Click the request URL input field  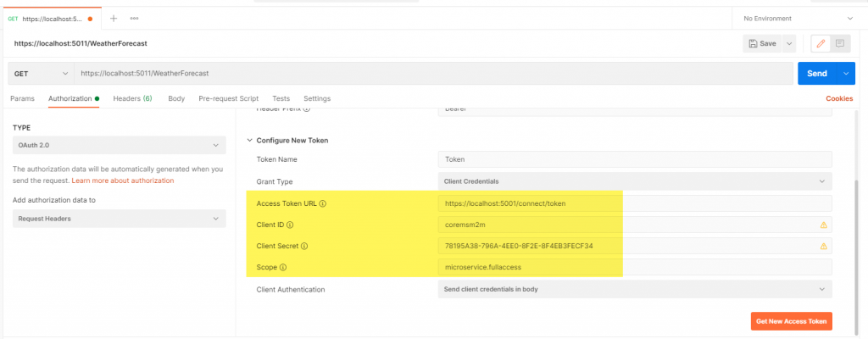(x=433, y=73)
